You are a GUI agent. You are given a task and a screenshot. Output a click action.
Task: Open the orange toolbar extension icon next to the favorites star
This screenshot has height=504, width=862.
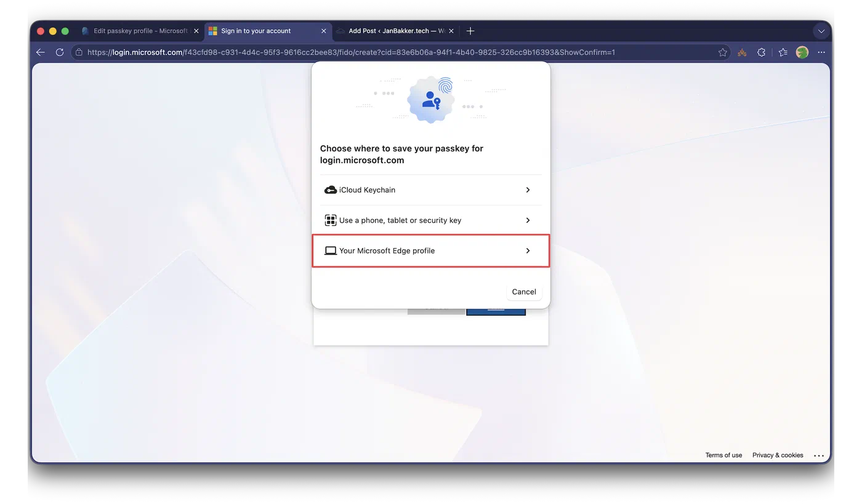742,52
